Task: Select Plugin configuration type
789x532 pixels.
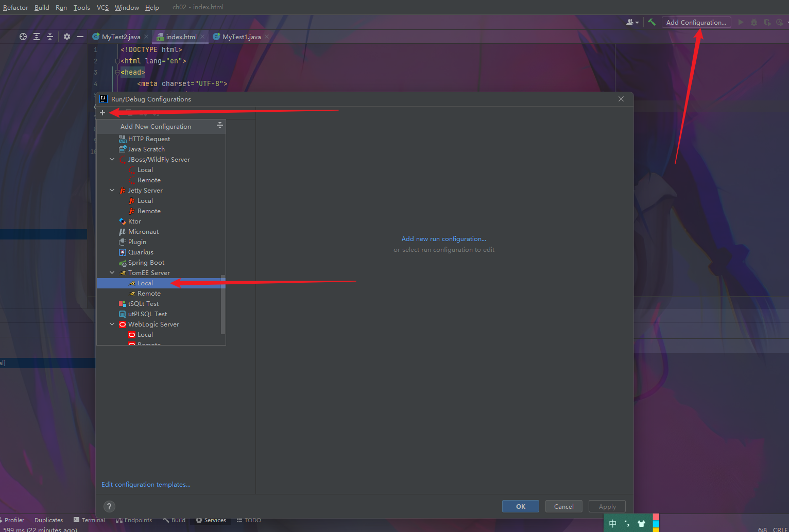Action: (161, 242)
